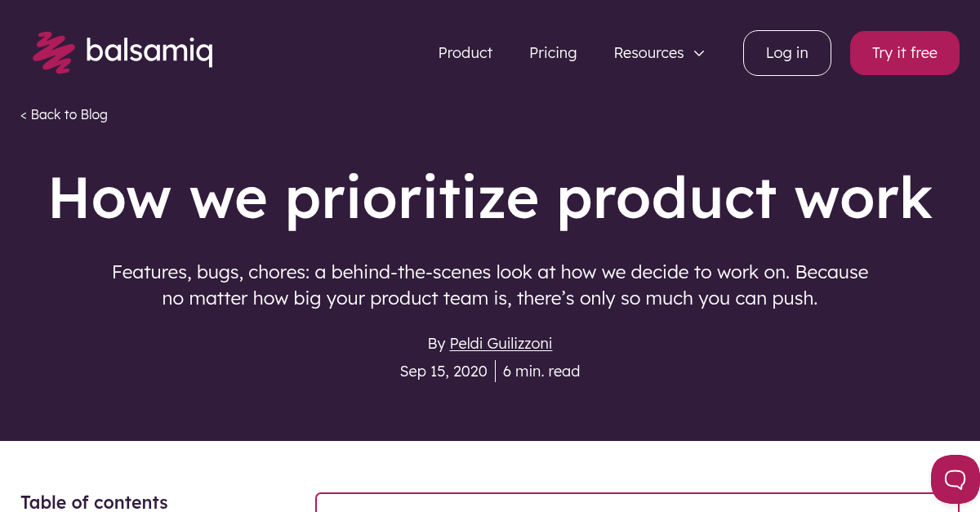This screenshot has width=980, height=512.
Task: Click the article subtitle text
Action: pos(490,285)
